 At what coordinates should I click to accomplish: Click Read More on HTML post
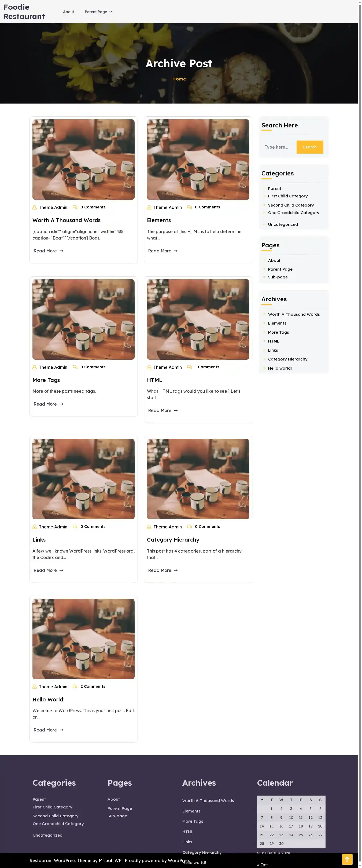(x=163, y=410)
